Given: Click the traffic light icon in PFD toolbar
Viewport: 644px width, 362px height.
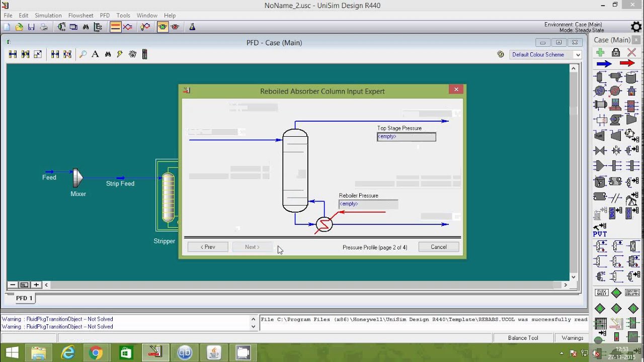Looking at the screenshot, I should click(x=144, y=54).
